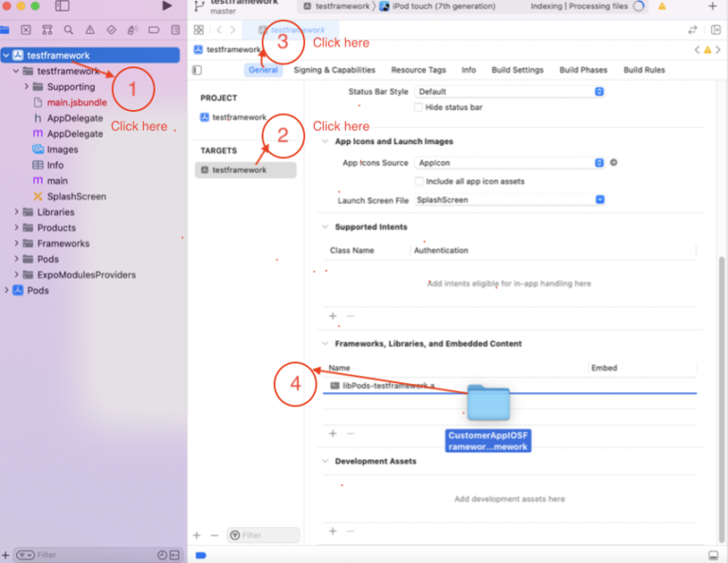Image resolution: width=728 pixels, height=563 pixels.
Task: Switch to Signing & Capabilities tab
Action: click(x=335, y=70)
